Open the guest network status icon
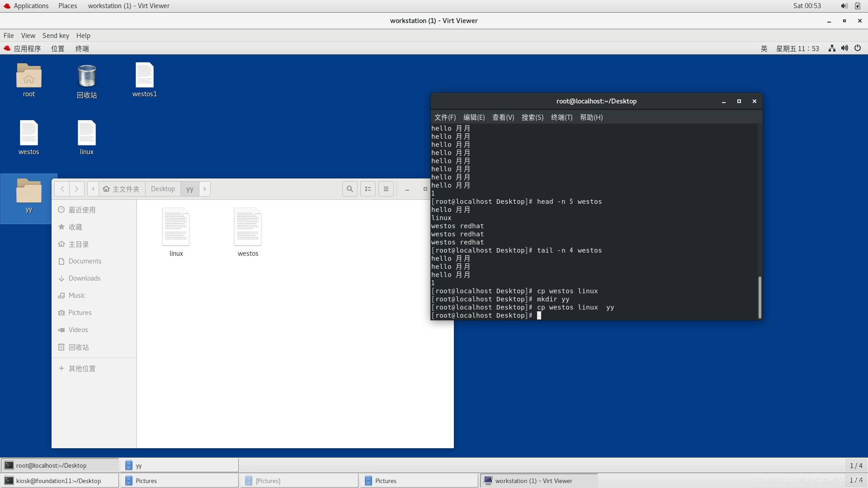The width and height of the screenshot is (868, 488). [832, 48]
